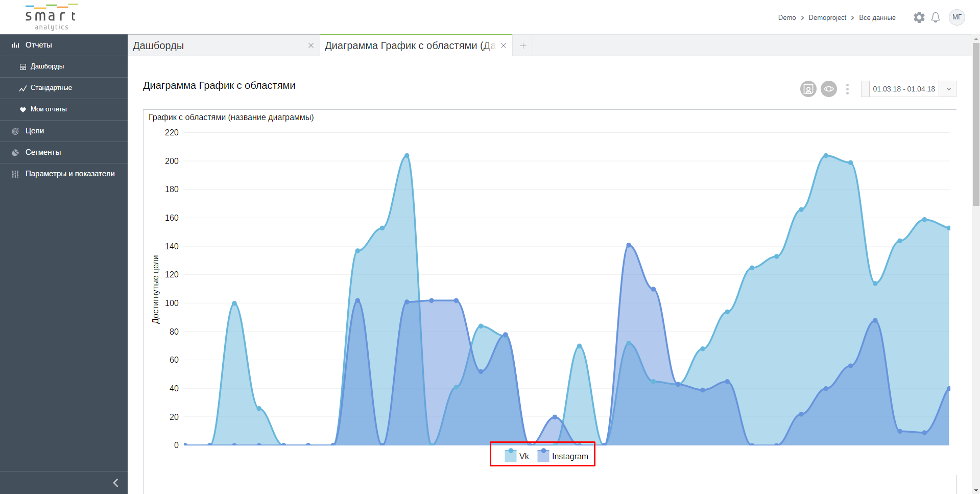This screenshot has height=494, width=980.
Task: Click the Smart Analytics logo
Action: [x=51, y=17]
